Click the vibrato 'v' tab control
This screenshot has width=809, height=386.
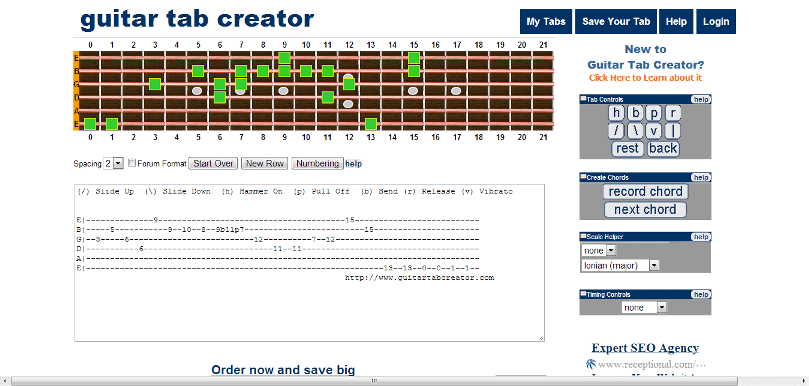click(x=654, y=131)
